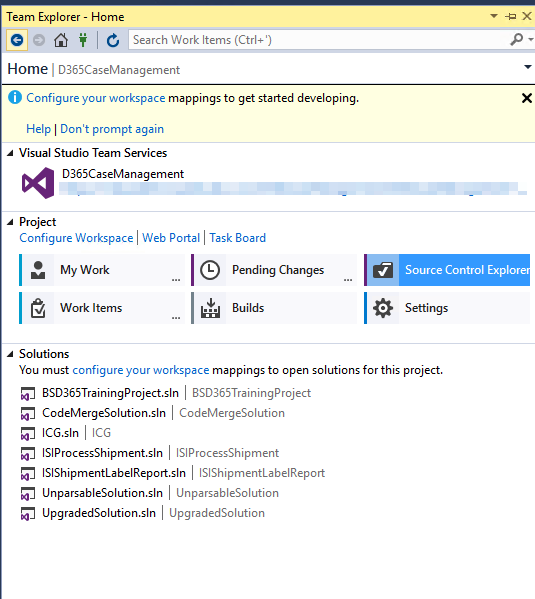
Task: Click the Forward navigation arrow icon
Action: click(x=39, y=40)
